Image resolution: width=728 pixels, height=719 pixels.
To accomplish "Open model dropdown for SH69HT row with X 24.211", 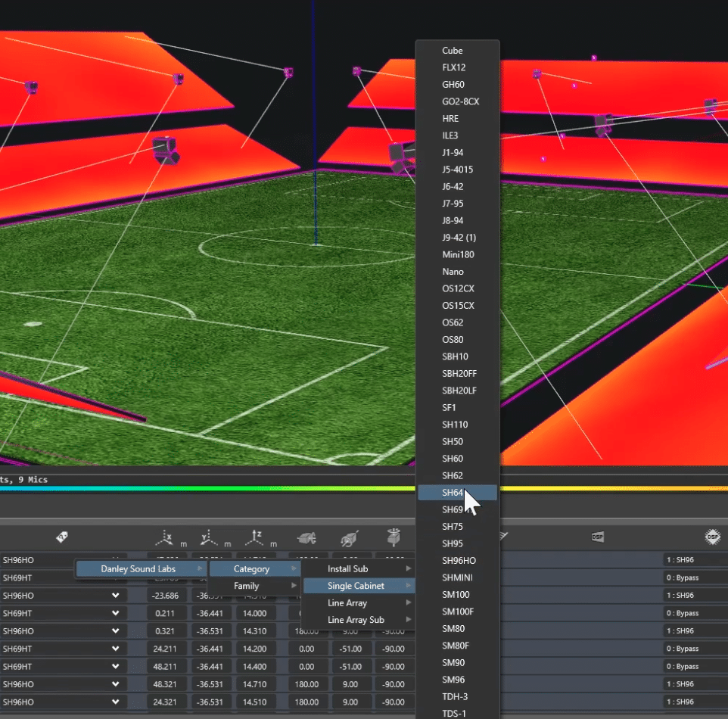I will [x=116, y=649].
